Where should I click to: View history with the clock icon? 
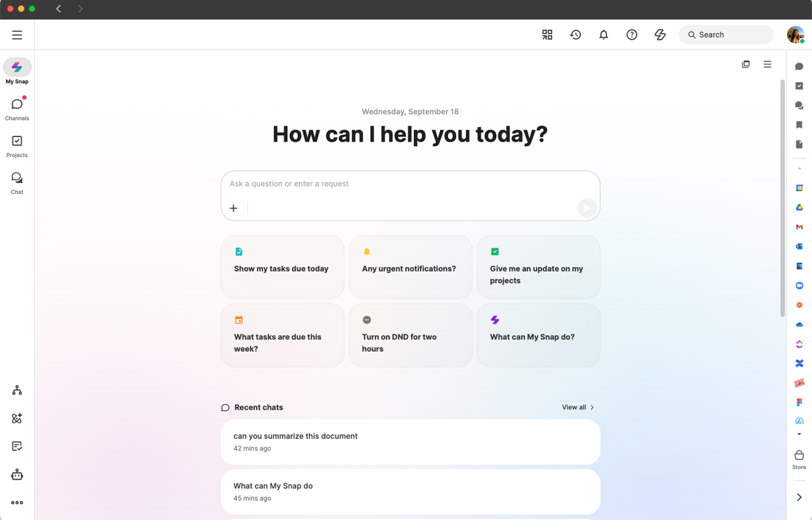coord(576,35)
